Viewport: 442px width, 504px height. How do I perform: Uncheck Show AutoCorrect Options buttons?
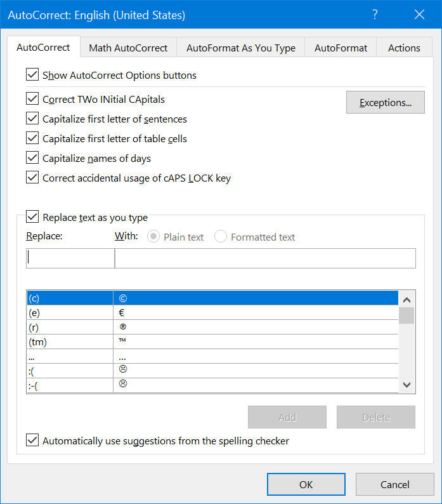tap(32, 75)
